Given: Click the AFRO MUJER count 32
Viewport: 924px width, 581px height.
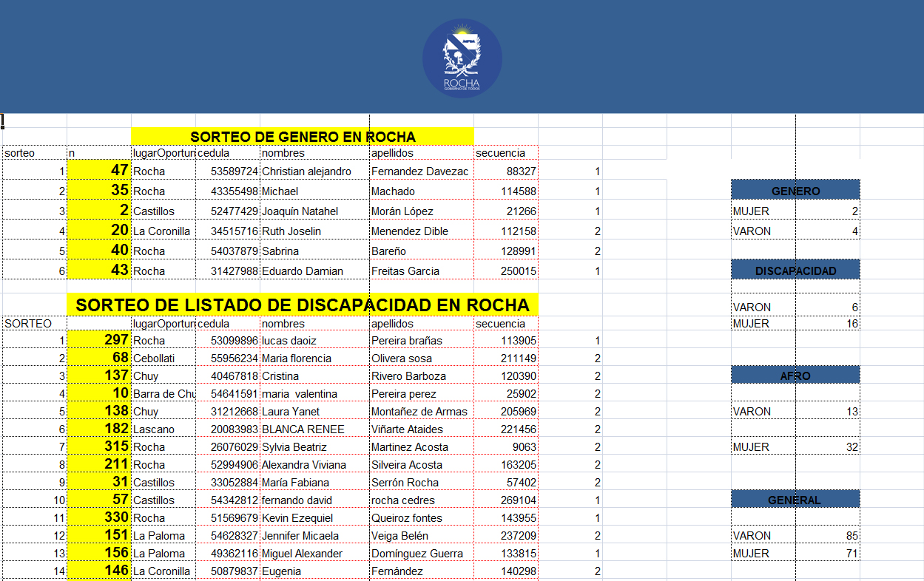Looking at the screenshot, I should coord(852,446).
